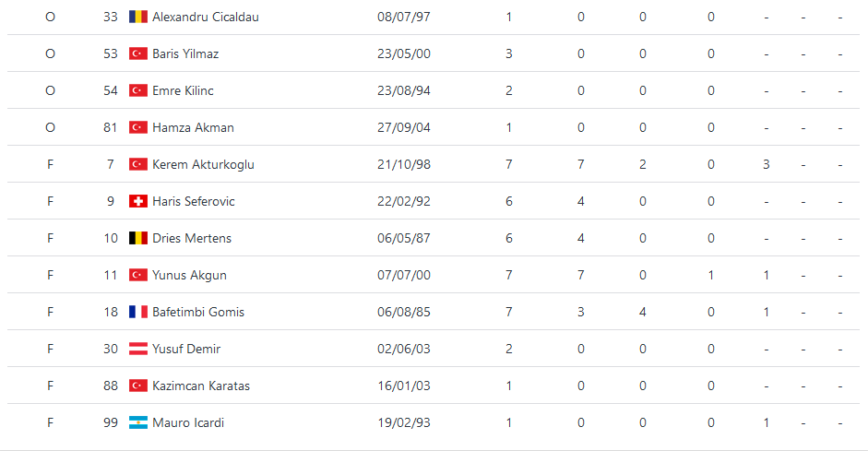Image resolution: width=868 pixels, height=451 pixels.
Task: Click the French flag beside Bafetimbi Gomis
Action: pos(137,312)
